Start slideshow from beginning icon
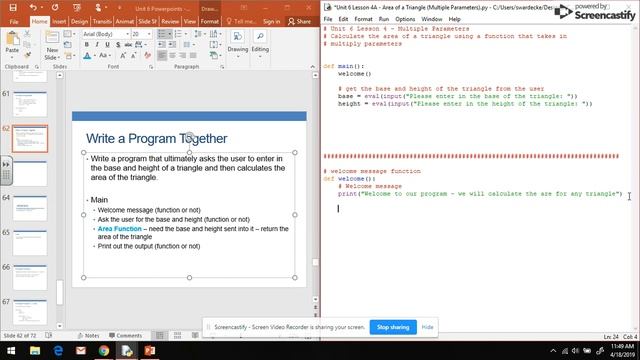The height and width of the screenshot is (360, 640). [x=77, y=8]
